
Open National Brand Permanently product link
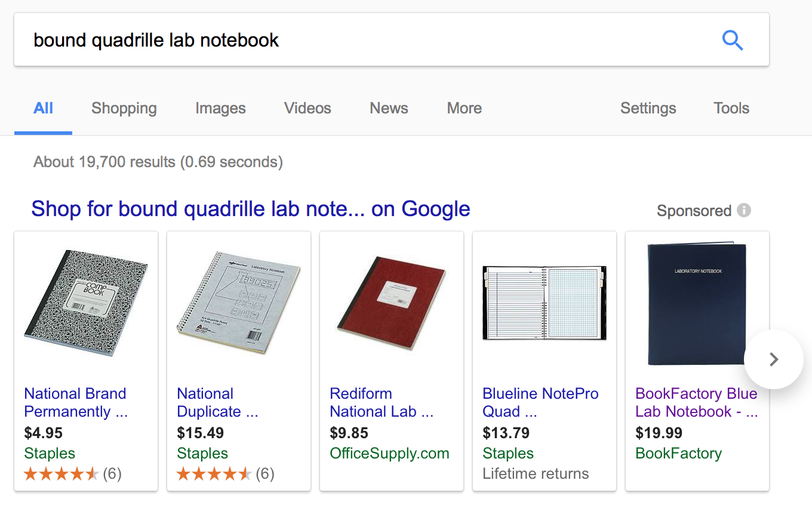76,402
